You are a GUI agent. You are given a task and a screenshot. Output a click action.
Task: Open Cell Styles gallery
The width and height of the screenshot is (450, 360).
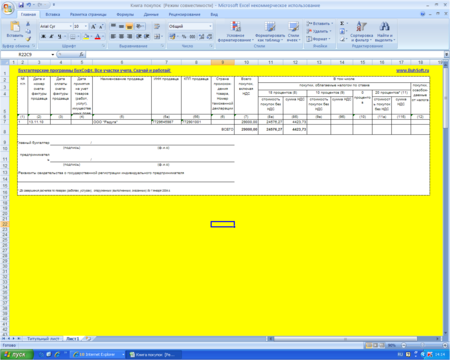pos(293,32)
